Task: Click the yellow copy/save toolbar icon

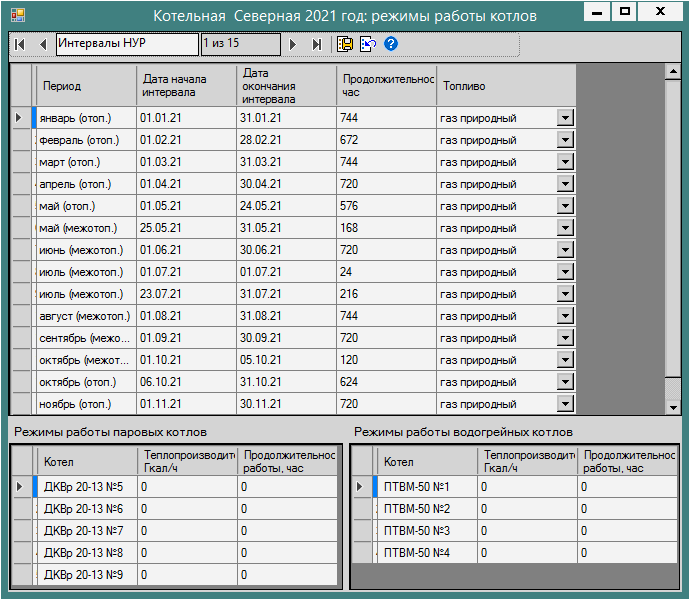Action: [x=345, y=44]
